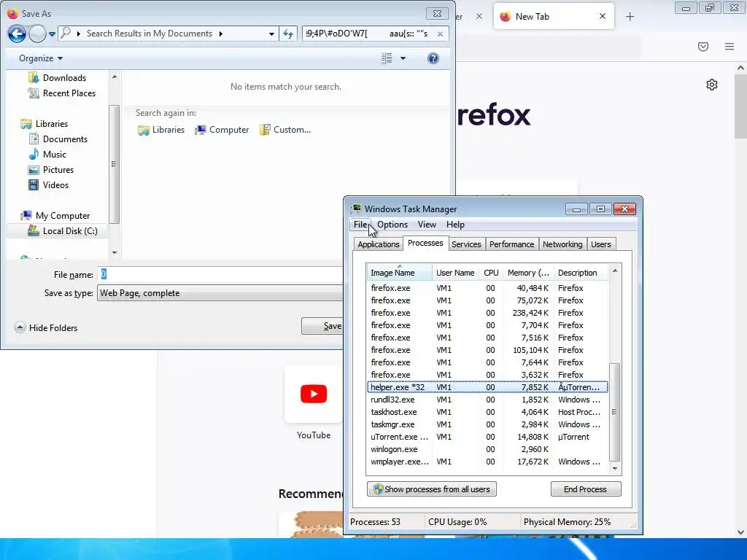Select the uTorrent.exe process
The width and height of the screenshot is (747, 560).
(487, 437)
